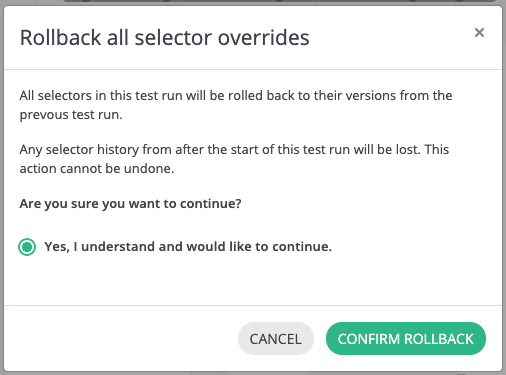The height and width of the screenshot is (375, 506).
Task: Click the green circle beside the 'Yes, I understand' text
Action: click(x=27, y=247)
